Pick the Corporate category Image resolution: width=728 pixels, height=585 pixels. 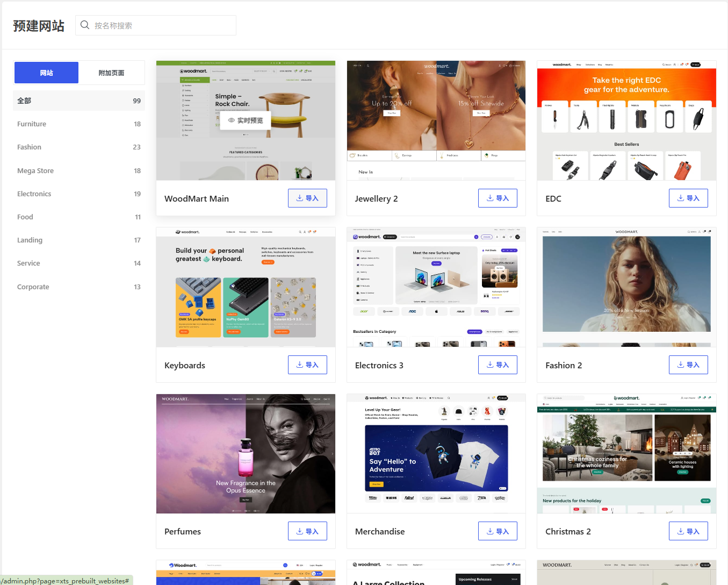pos(79,287)
